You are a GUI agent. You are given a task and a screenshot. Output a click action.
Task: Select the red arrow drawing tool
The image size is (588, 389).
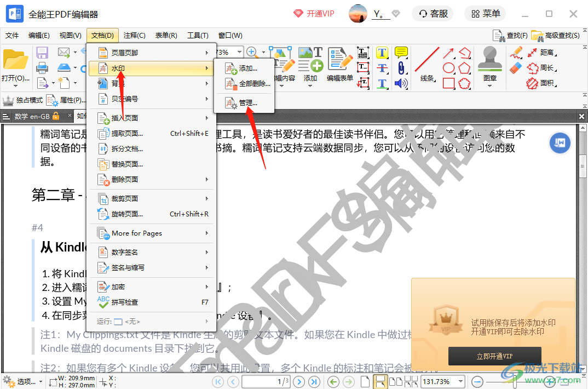point(448,53)
